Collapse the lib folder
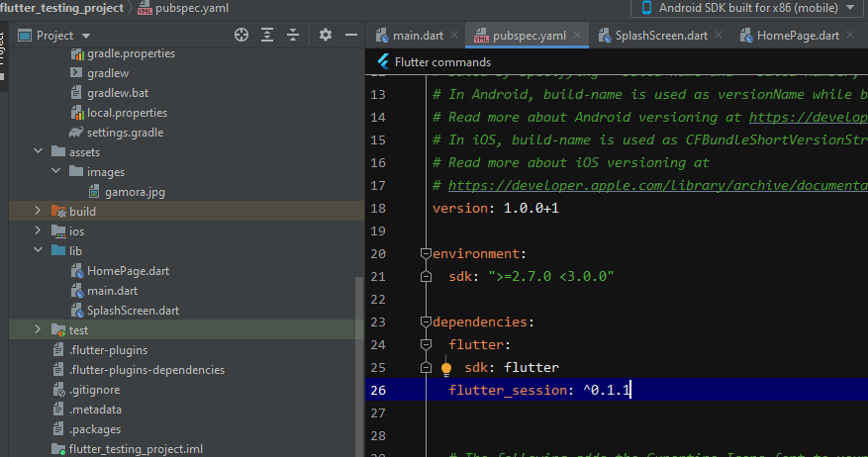The image size is (868, 457). click(x=39, y=250)
